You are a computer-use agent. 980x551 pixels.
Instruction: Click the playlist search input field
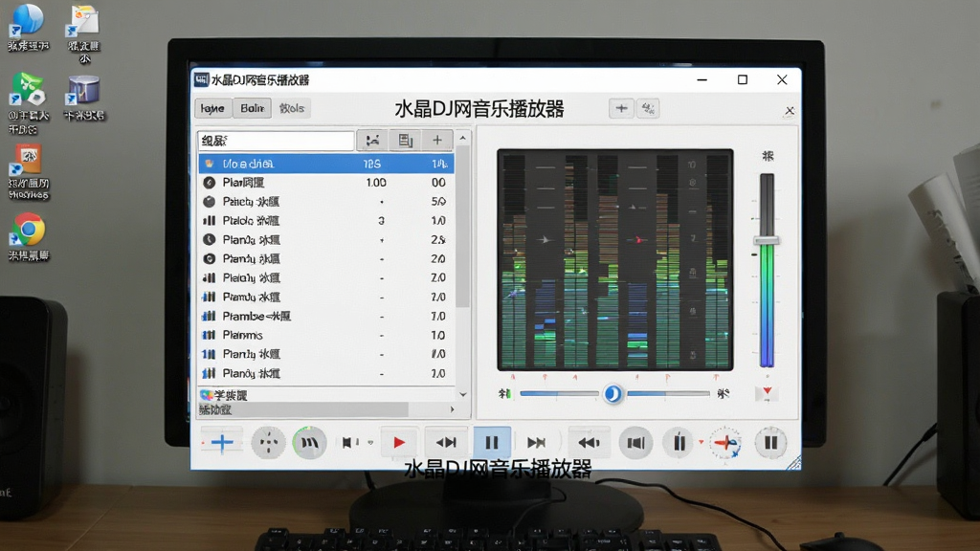click(x=276, y=141)
